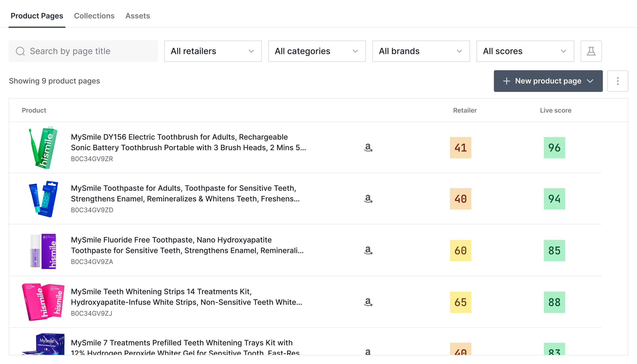Open MySmile Toothpaste for Adults product title

click(185, 193)
